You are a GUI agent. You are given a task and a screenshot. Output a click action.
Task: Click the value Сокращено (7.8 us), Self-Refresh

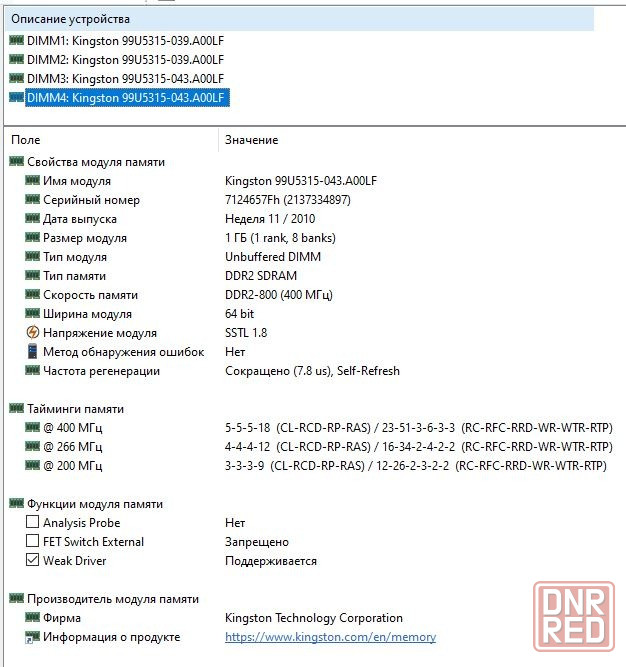click(312, 371)
